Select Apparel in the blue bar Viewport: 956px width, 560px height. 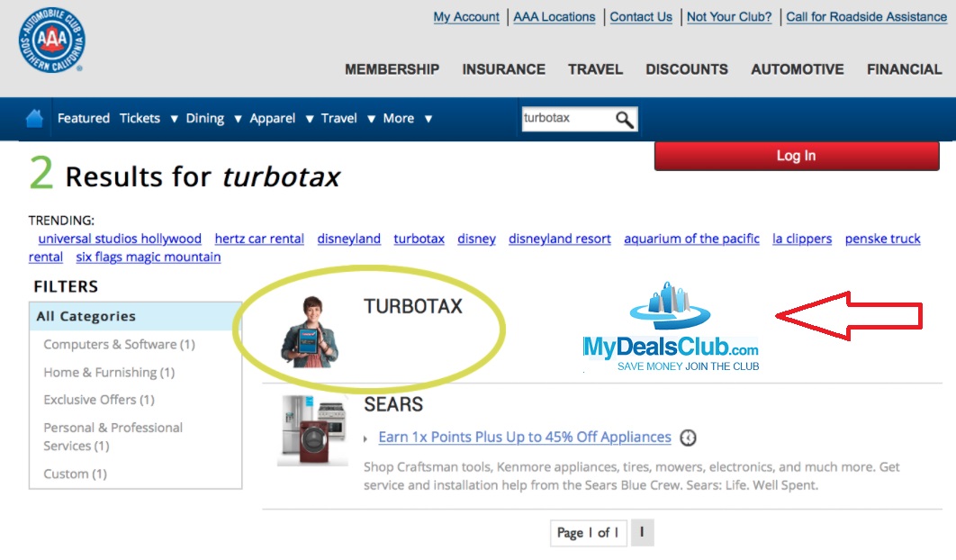coord(272,118)
